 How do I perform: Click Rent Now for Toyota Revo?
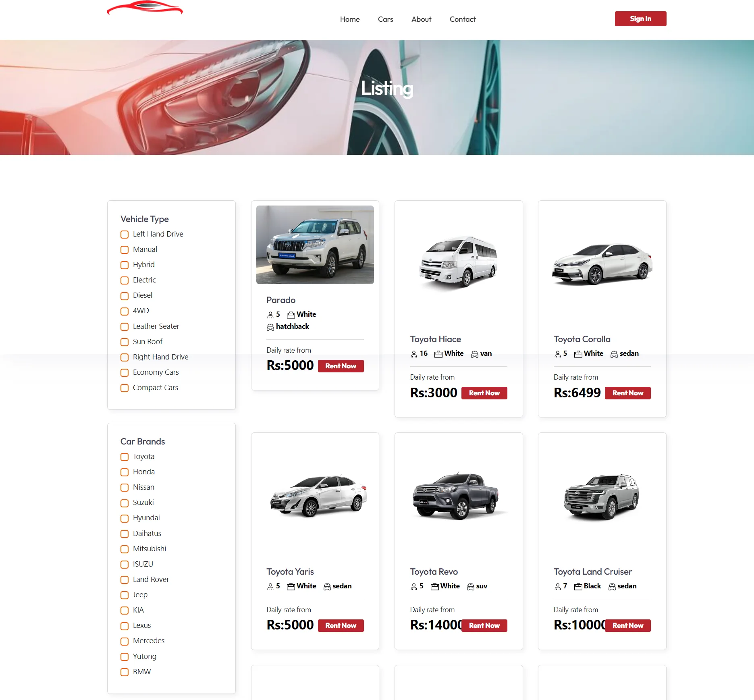[484, 625]
